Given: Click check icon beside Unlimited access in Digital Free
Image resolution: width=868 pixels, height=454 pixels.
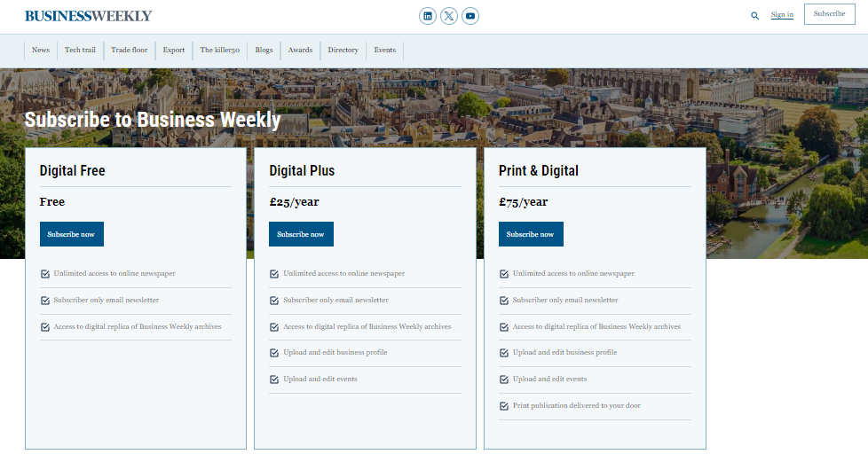Looking at the screenshot, I should pyautogui.click(x=45, y=274).
